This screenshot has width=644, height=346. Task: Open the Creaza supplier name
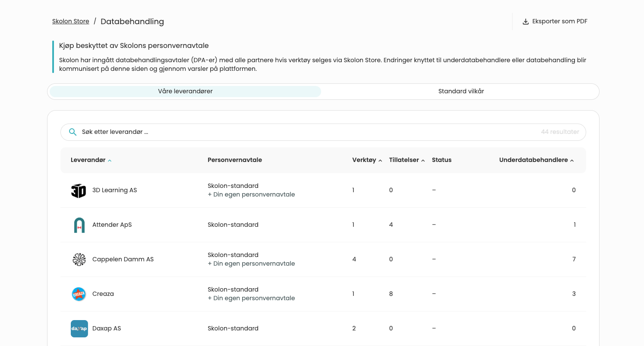(x=103, y=294)
